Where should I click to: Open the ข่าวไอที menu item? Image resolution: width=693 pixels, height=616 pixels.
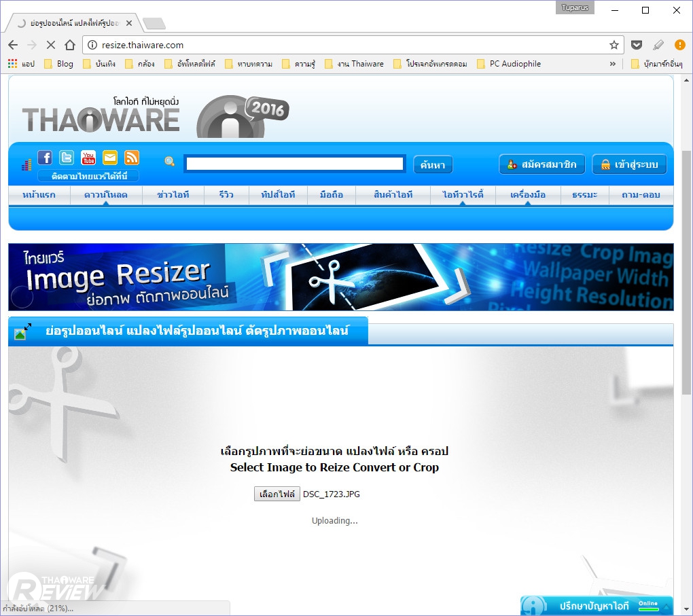pos(173,195)
